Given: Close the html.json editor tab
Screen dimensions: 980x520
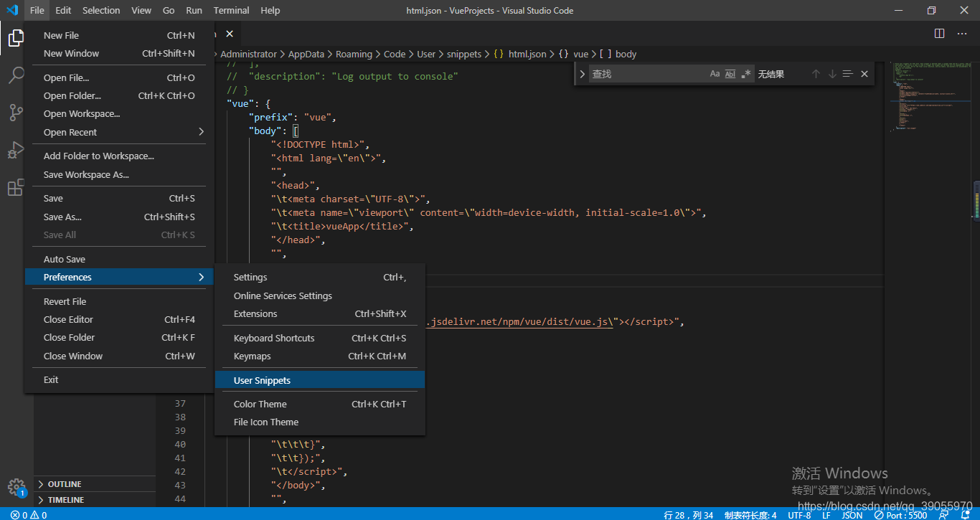Looking at the screenshot, I should coord(230,34).
